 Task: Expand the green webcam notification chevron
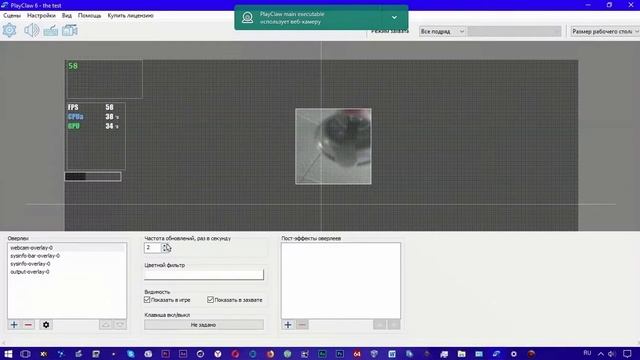point(394,18)
